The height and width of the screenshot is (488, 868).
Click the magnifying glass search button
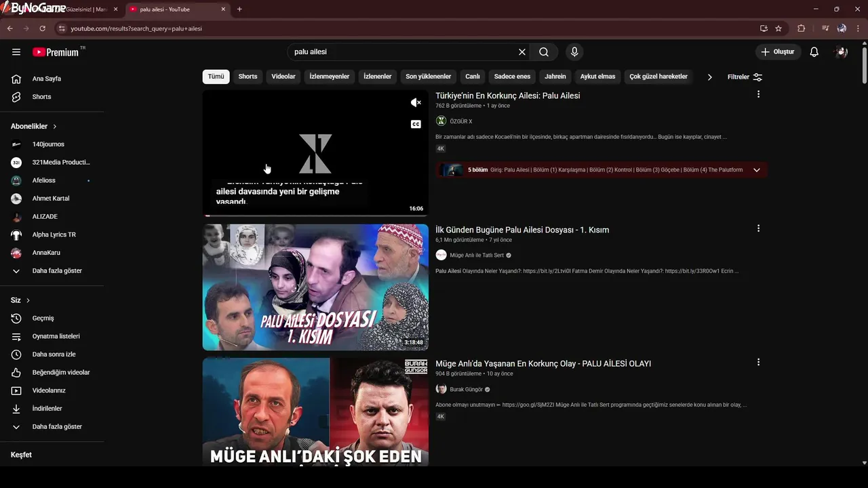(x=544, y=52)
